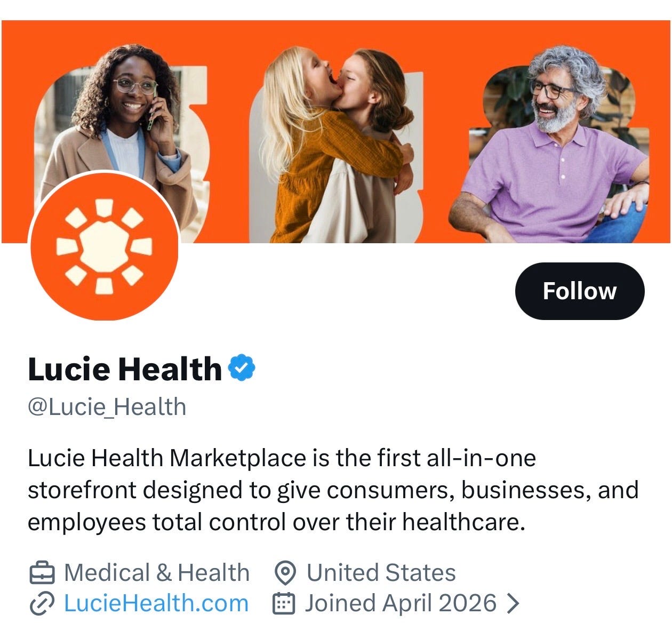Open the LucieHealth.com website link
672x639 pixels.
[156, 603]
